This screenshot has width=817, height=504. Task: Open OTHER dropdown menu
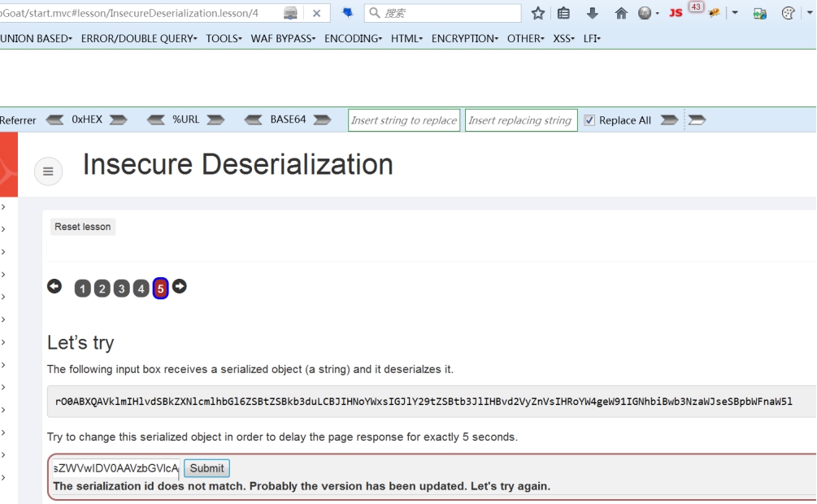pos(526,38)
